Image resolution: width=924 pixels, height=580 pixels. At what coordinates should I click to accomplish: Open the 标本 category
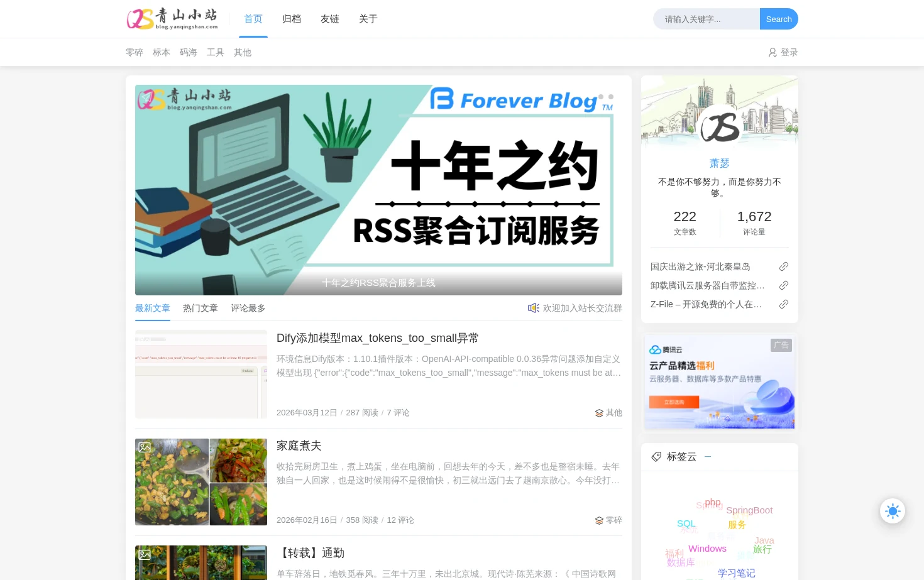coord(162,52)
